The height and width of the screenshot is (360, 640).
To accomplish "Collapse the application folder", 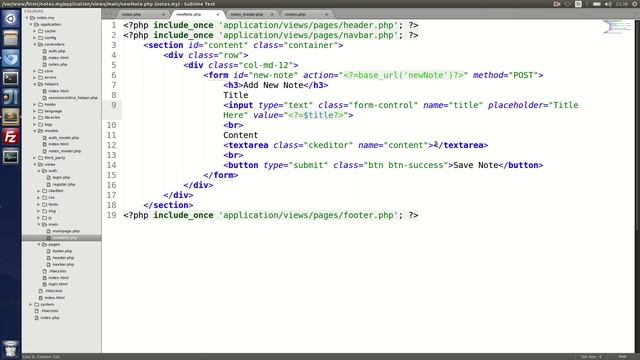I will click(31, 24).
